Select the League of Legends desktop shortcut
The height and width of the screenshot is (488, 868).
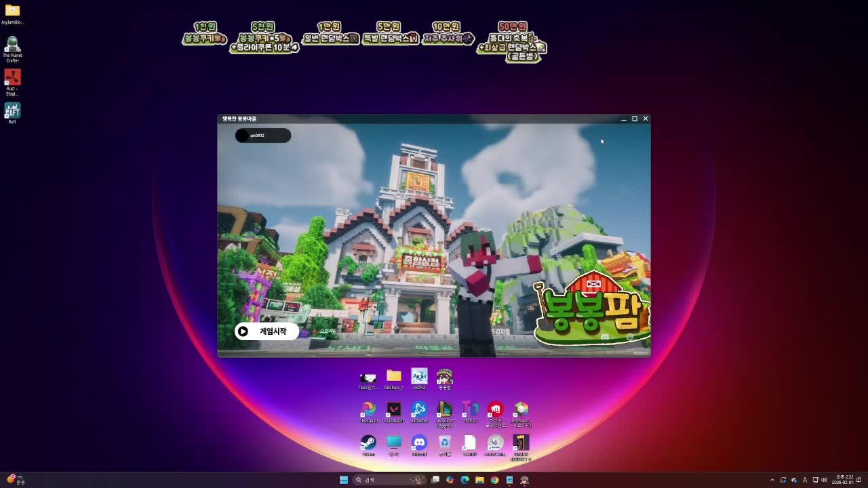coord(445,414)
